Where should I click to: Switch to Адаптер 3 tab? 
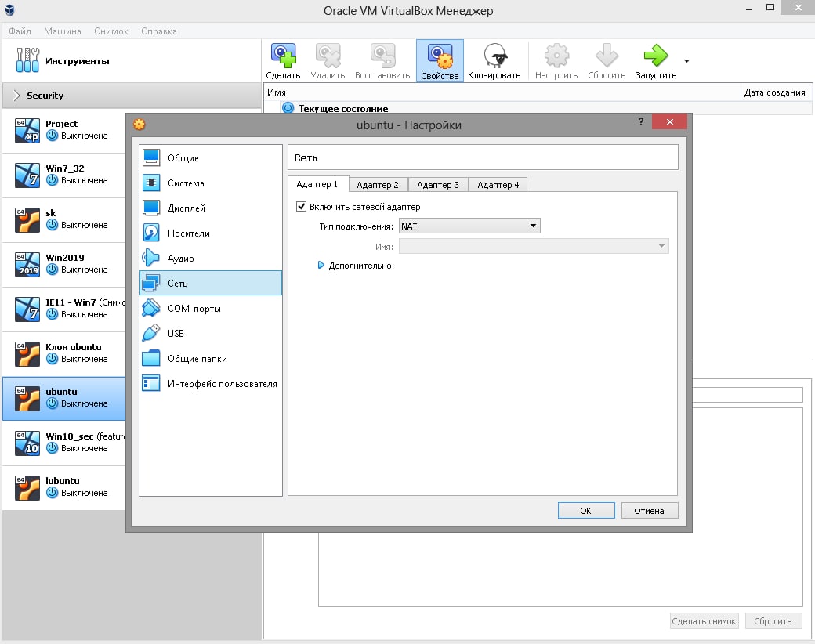point(438,185)
